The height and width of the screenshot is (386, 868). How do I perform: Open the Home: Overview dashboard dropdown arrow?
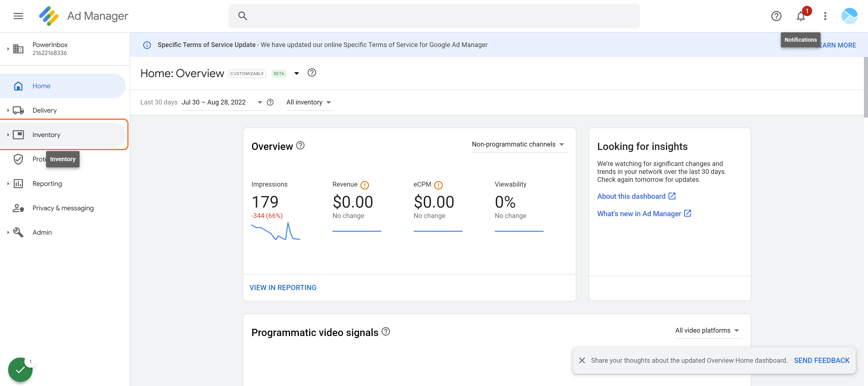[297, 73]
